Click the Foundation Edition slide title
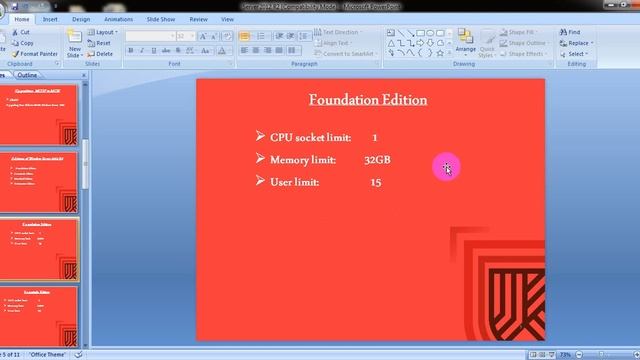This screenshot has width=640, height=360. pos(368,100)
